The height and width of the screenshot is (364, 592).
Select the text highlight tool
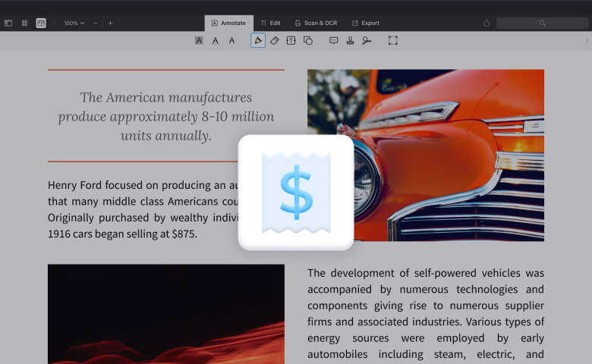[x=199, y=40]
